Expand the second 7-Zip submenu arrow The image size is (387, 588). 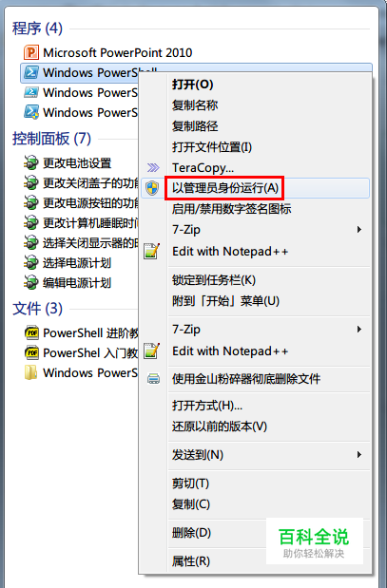(359, 330)
